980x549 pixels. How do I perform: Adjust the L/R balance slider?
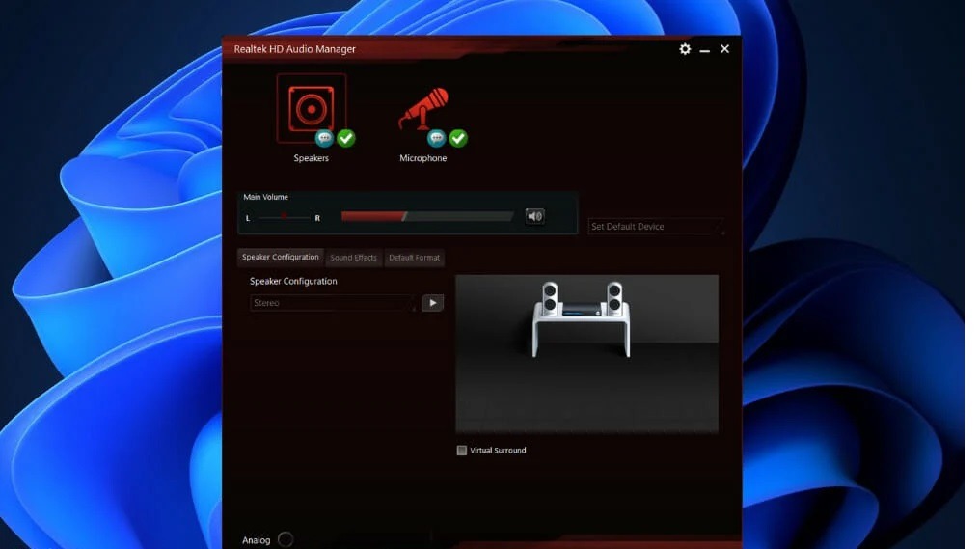[x=284, y=217]
